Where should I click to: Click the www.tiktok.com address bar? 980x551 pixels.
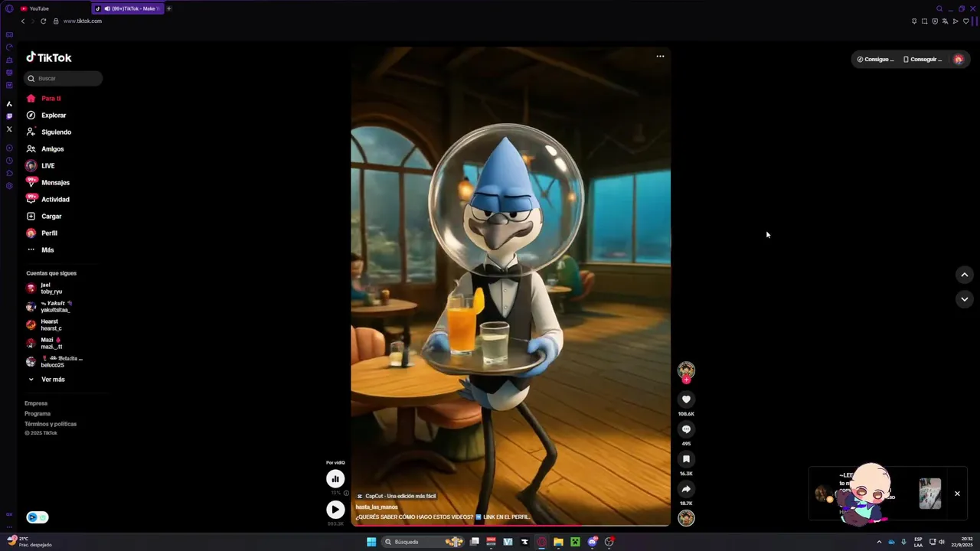point(83,21)
